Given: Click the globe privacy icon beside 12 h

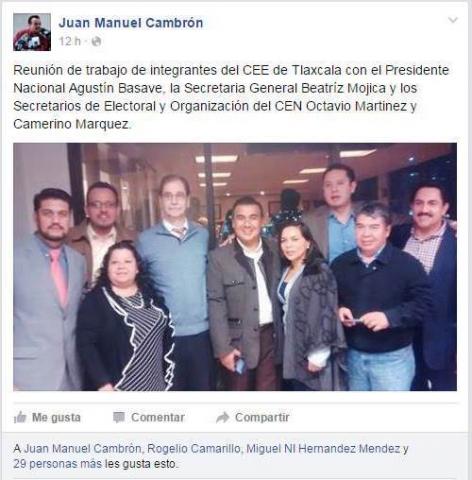Looking at the screenshot, I should click(96, 41).
